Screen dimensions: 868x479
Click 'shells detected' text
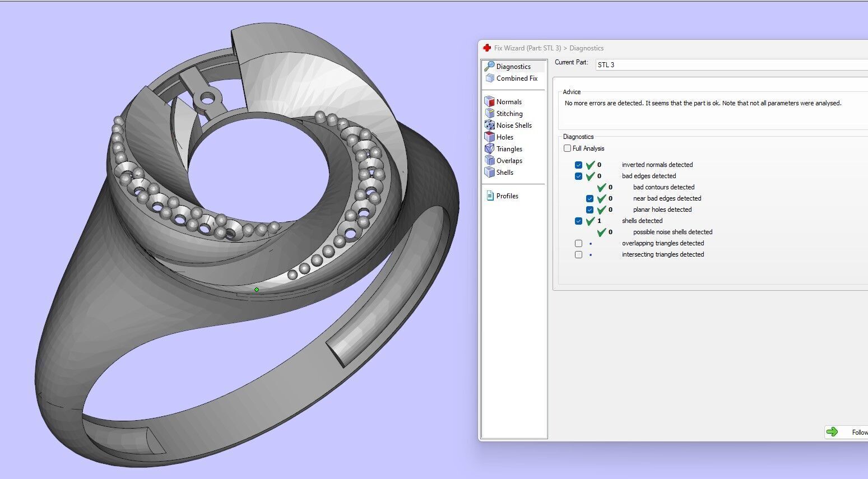(x=642, y=221)
